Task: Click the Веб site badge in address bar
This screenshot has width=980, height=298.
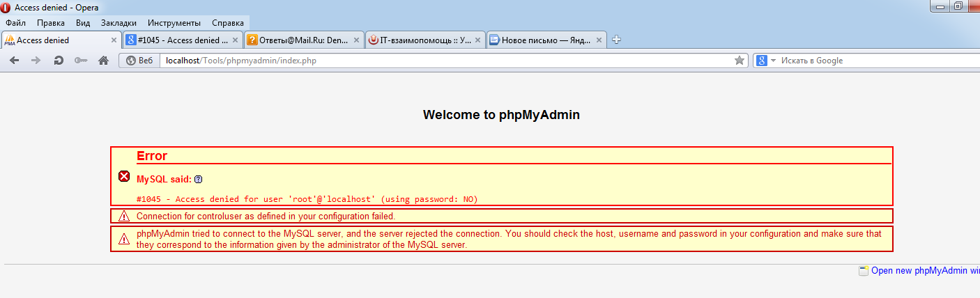Action: 139,61
